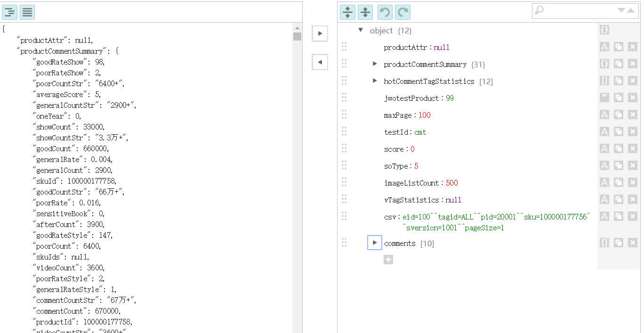Click "commentCountStr" line in text panel
This screenshot has height=333, width=644.
point(84,300)
